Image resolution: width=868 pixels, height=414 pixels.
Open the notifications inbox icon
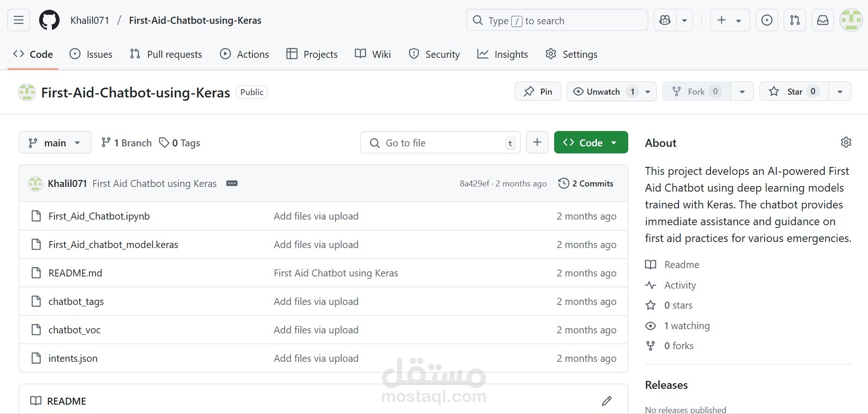point(823,20)
